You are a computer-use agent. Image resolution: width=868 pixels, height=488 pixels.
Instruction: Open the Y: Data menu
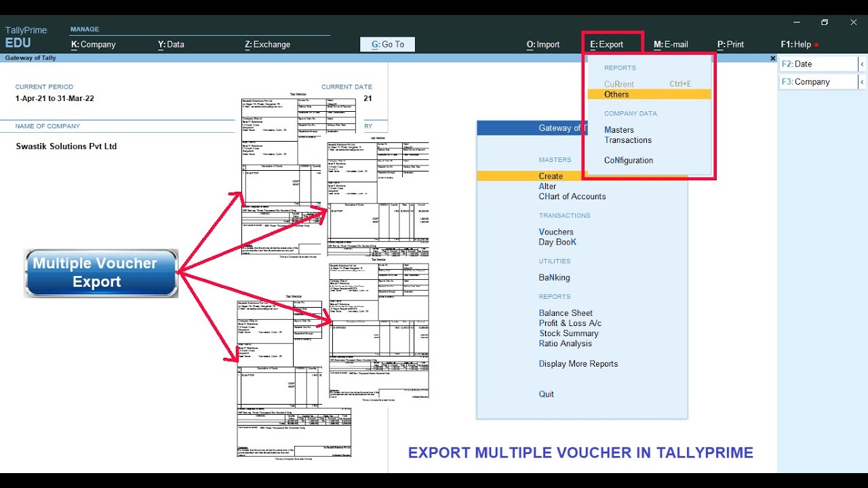[171, 45]
